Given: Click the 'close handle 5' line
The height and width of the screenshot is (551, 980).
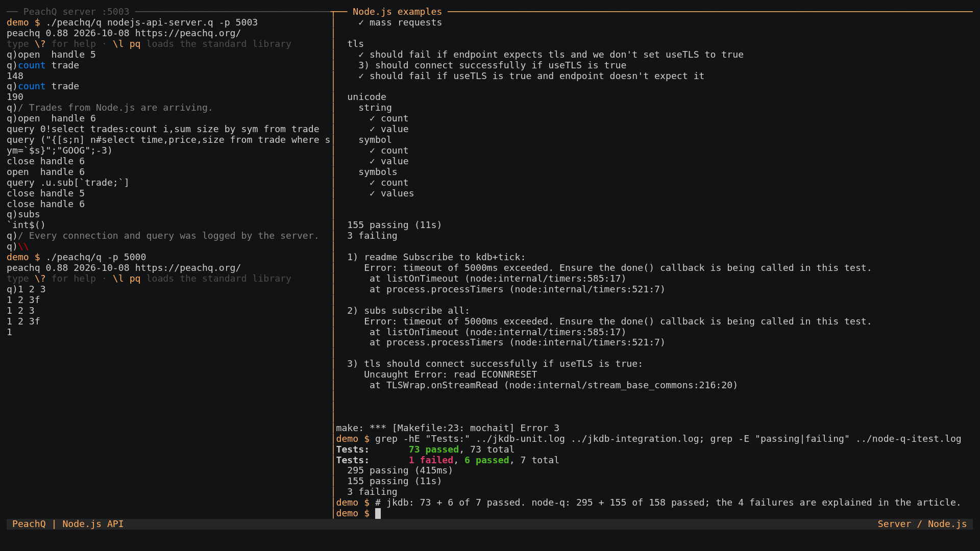Looking at the screenshot, I should click(45, 193).
